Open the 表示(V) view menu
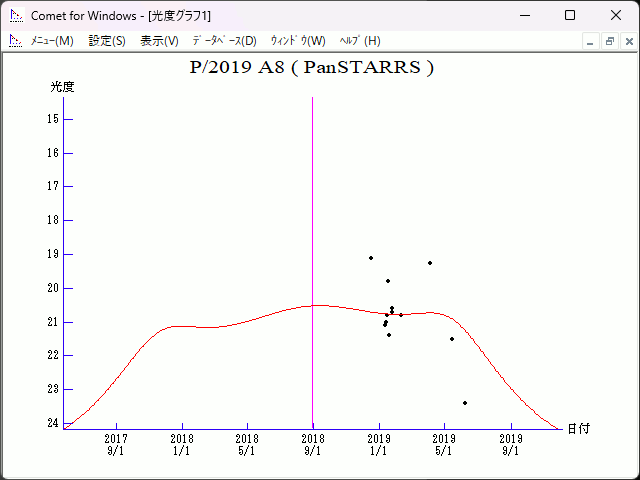The image size is (640, 480). point(159,41)
